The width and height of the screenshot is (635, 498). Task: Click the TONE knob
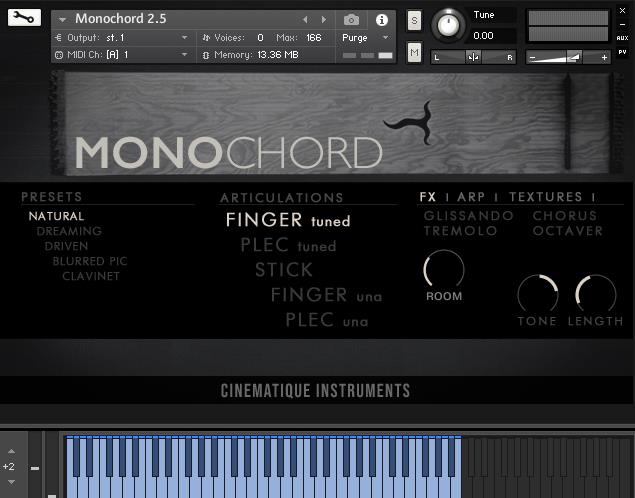(537, 295)
